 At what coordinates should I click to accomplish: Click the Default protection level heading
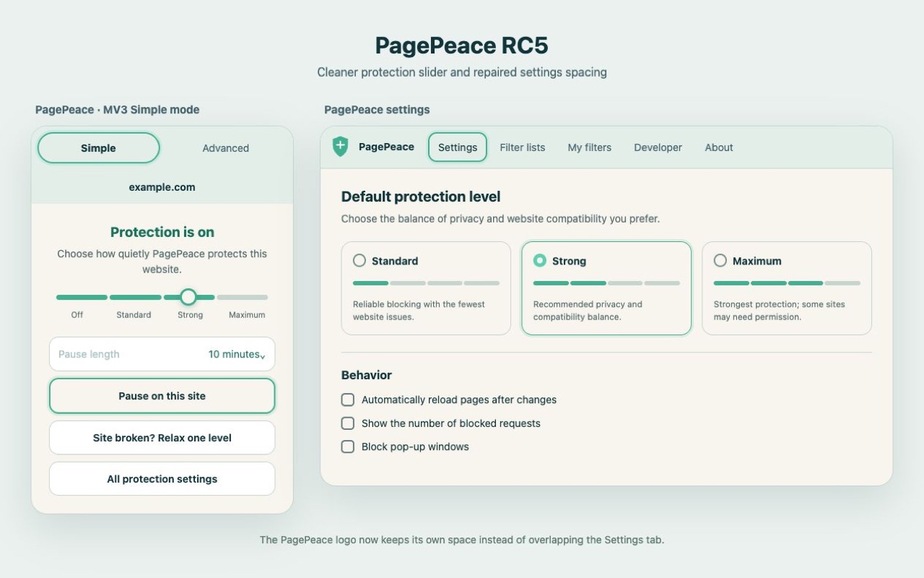click(421, 197)
